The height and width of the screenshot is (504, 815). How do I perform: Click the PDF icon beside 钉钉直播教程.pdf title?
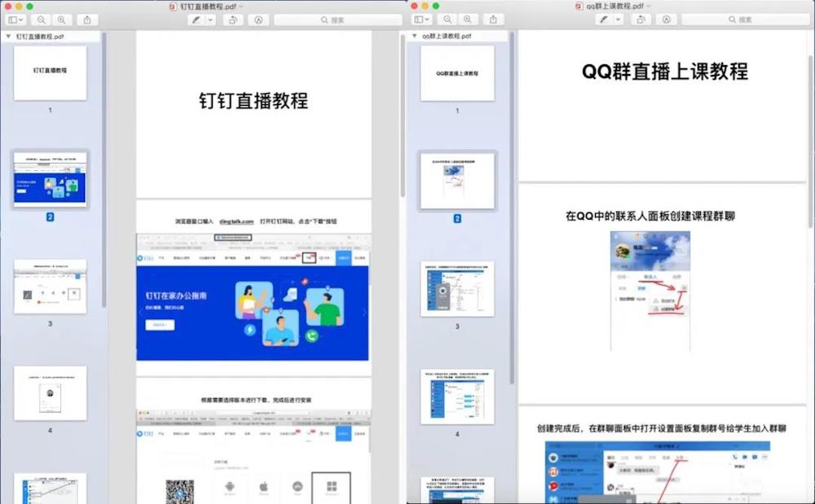pyautogui.click(x=173, y=7)
